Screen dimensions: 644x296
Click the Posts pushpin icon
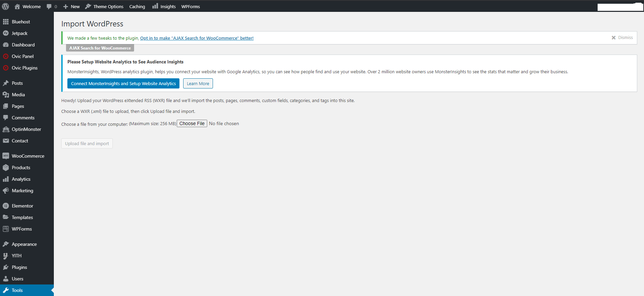[6, 83]
